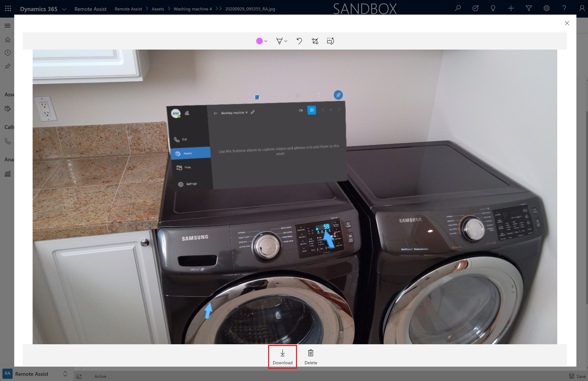Enable Settings option in side panel menu
The width and height of the screenshot is (588, 381).
point(189,183)
